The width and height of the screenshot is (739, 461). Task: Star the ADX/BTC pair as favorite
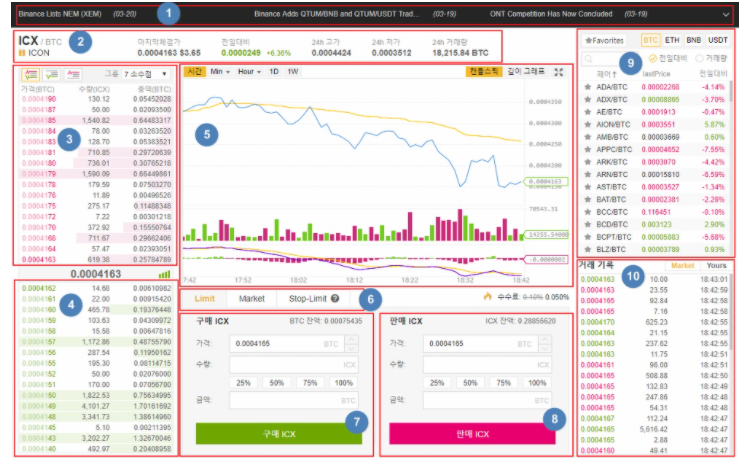588,99
